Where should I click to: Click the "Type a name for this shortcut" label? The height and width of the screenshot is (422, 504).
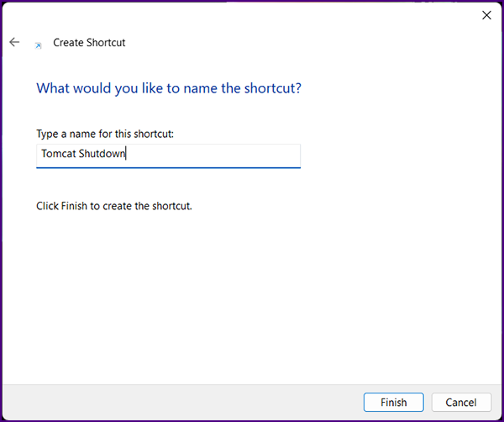click(105, 134)
